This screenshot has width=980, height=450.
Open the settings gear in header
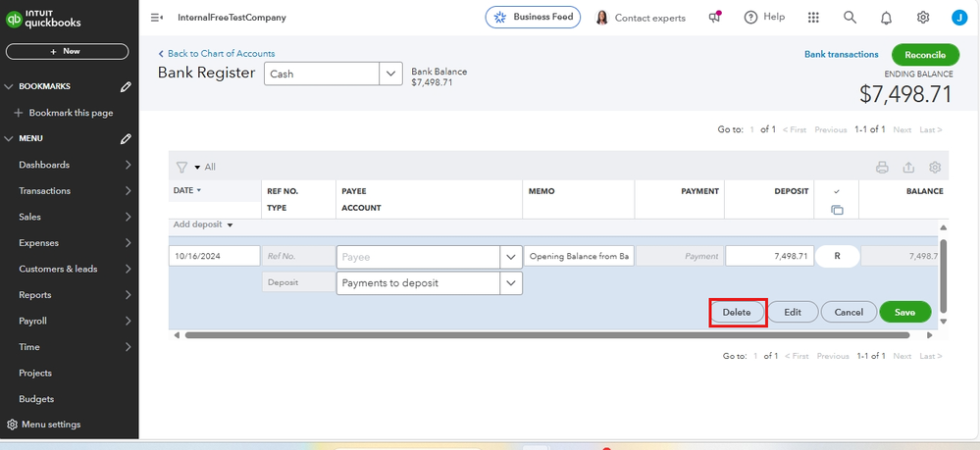[x=923, y=18]
